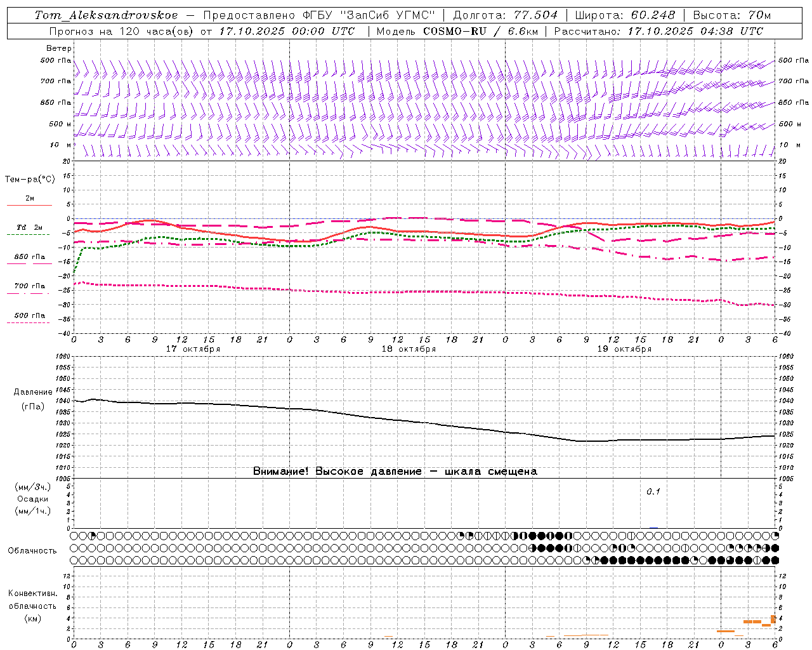Click the forecast start '17.10.2025 00:00 UTC'
The width and height of the screenshot is (812, 650).
pyautogui.click(x=287, y=31)
